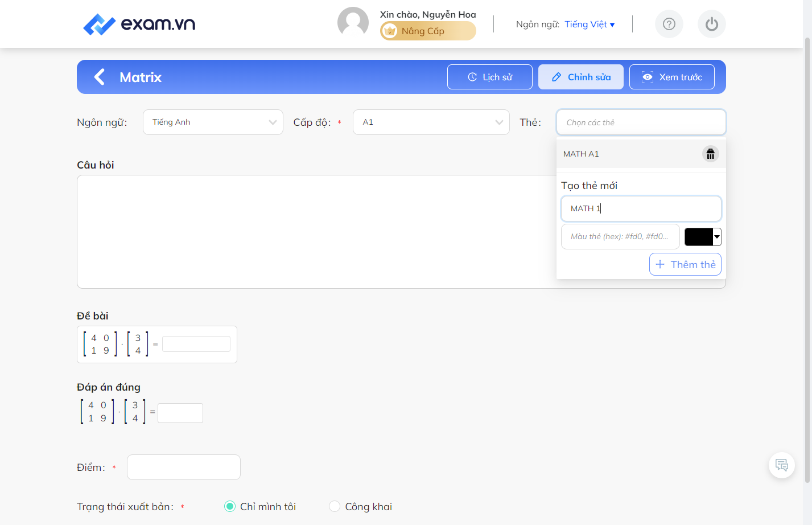Open the black tag color swatch

(x=703, y=236)
